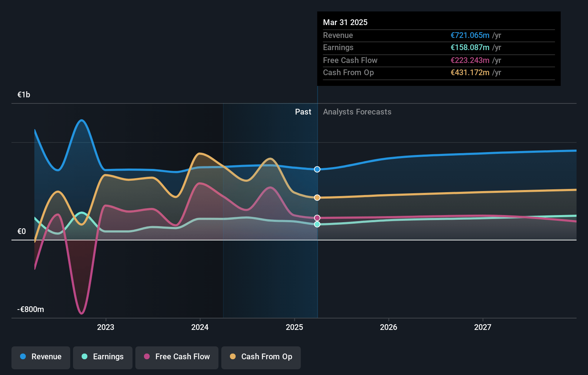Click the orange Cash From Op legend dot
Screen dimensions: 588x375
(233, 356)
